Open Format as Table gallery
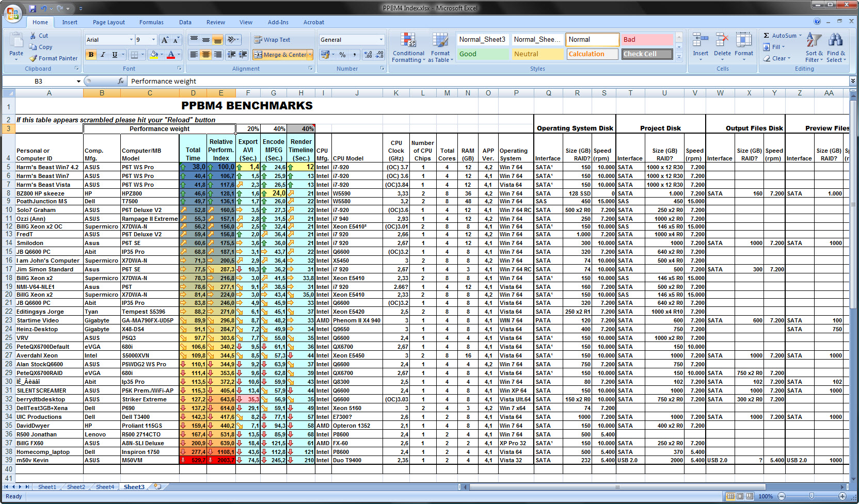This screenshot has width=859, height=504. [x=440, y=47]
